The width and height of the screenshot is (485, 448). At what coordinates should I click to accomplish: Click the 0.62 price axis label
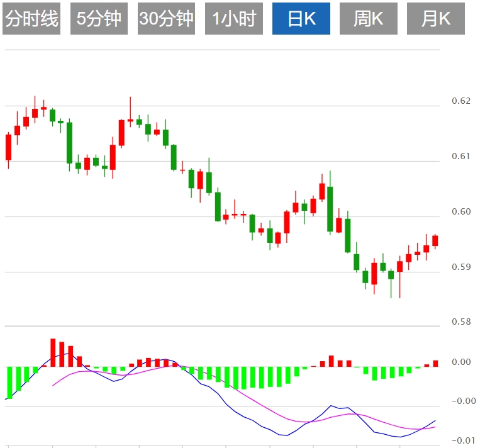point(460,101)
